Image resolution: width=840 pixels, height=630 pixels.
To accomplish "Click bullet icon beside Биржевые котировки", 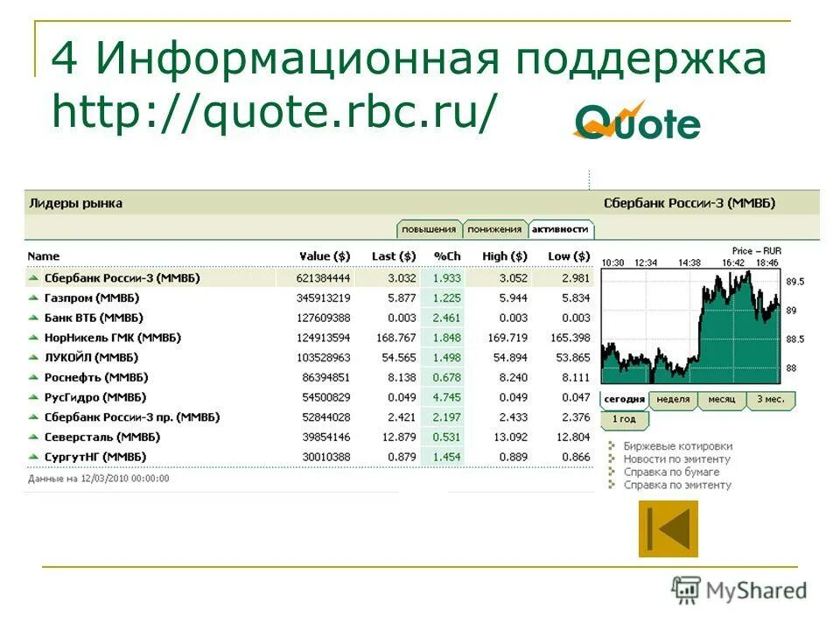I will (612, 445).
